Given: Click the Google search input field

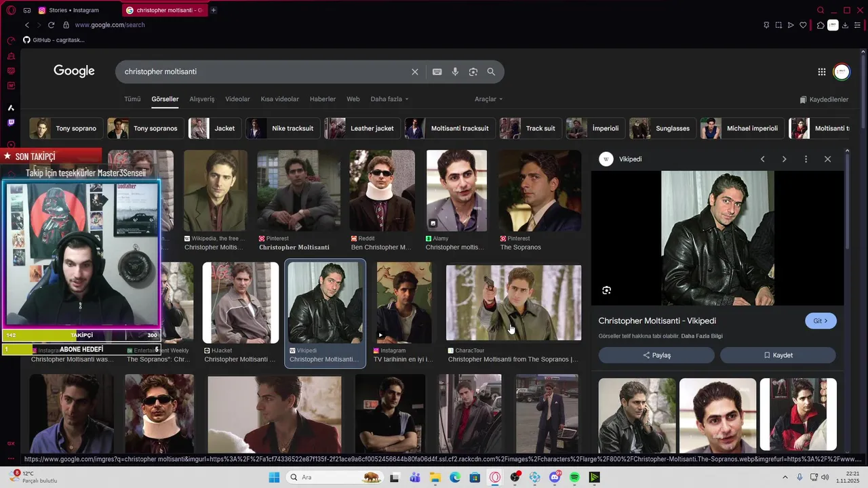Looking at the screenshot, I should pyautogui.click(x=264, y=72).
